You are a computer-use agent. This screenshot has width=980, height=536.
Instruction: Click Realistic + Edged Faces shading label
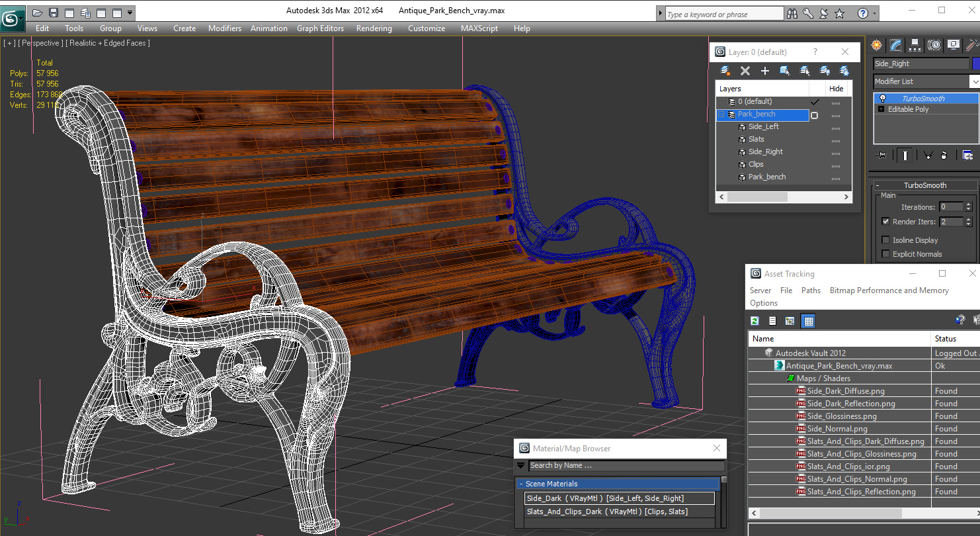tap(108, 43)
